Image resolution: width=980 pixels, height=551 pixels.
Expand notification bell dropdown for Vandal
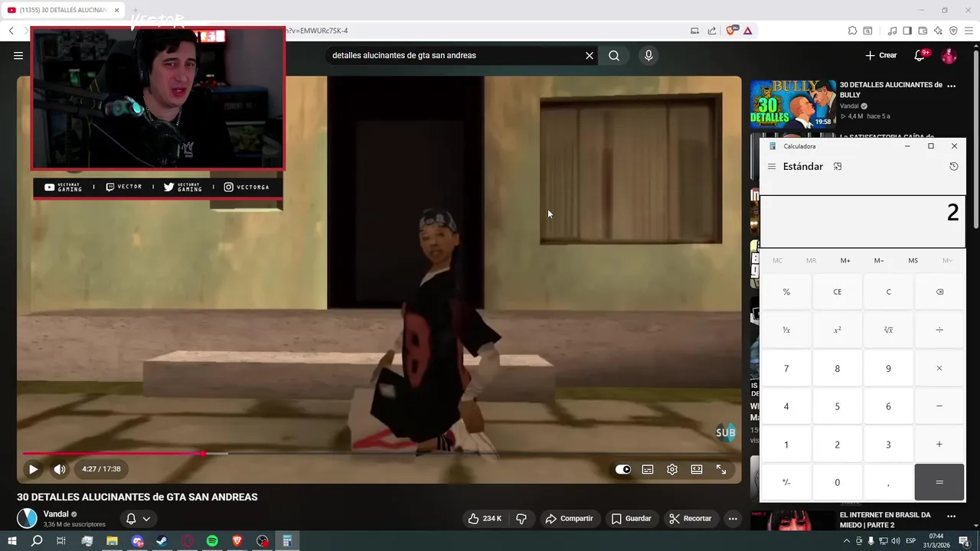(138, 518)
